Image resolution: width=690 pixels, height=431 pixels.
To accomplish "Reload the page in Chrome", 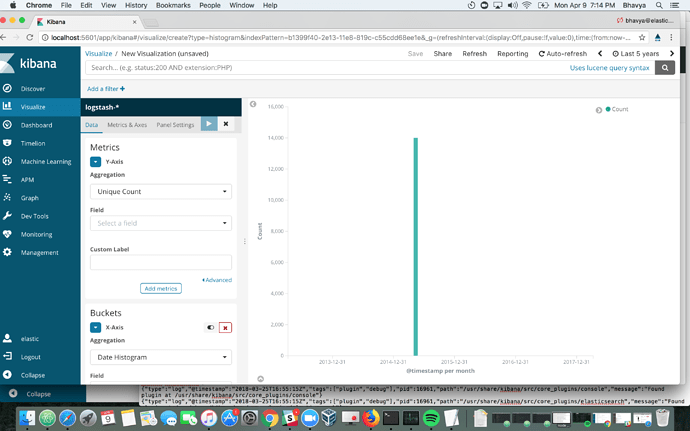I will tap(29, 37).
